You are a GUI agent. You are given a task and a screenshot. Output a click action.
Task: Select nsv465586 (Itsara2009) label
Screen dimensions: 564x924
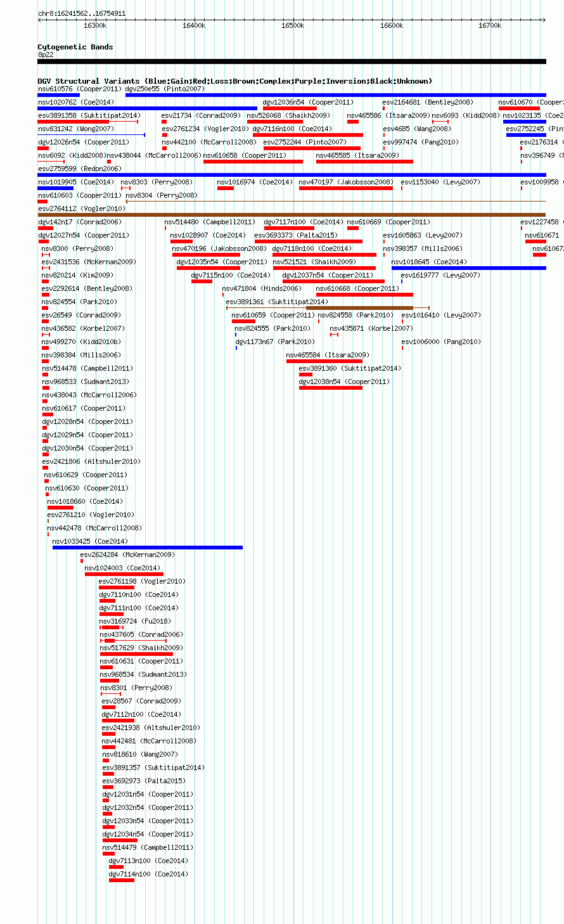tap(389, 115)
